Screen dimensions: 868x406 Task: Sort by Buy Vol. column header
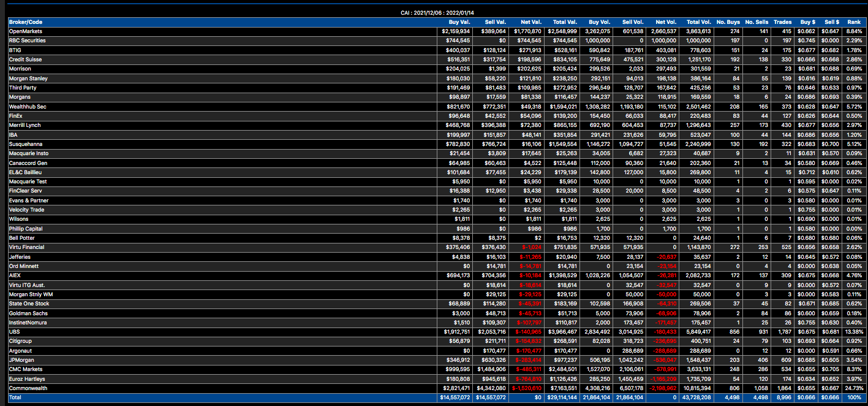tap(600, 22)
